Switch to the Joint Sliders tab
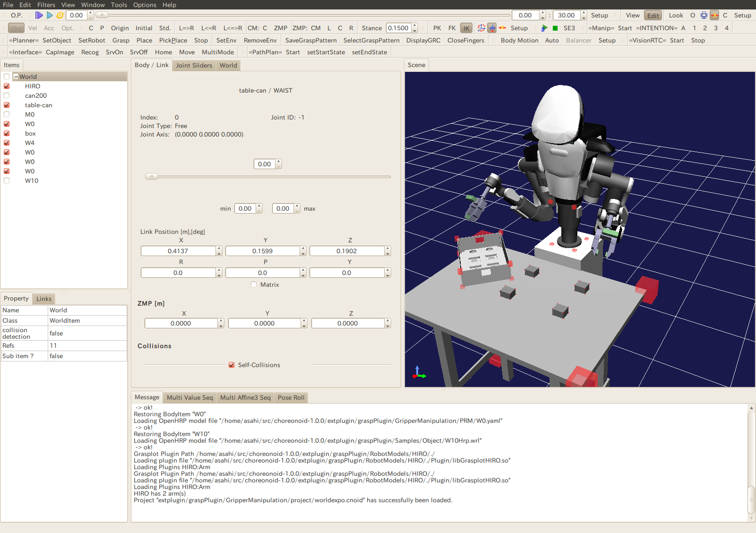This screenshot has width=756, height=533. click(x=194, y=65)
